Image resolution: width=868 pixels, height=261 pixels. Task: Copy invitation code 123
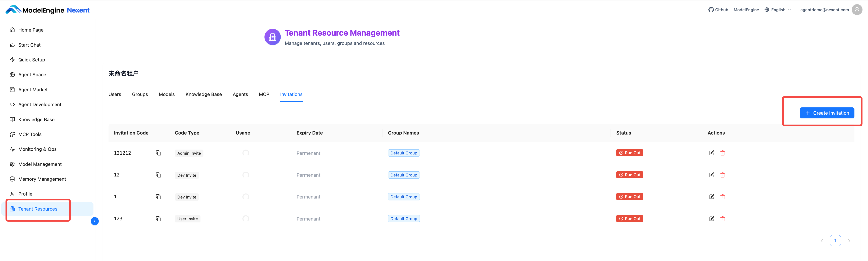158,219
